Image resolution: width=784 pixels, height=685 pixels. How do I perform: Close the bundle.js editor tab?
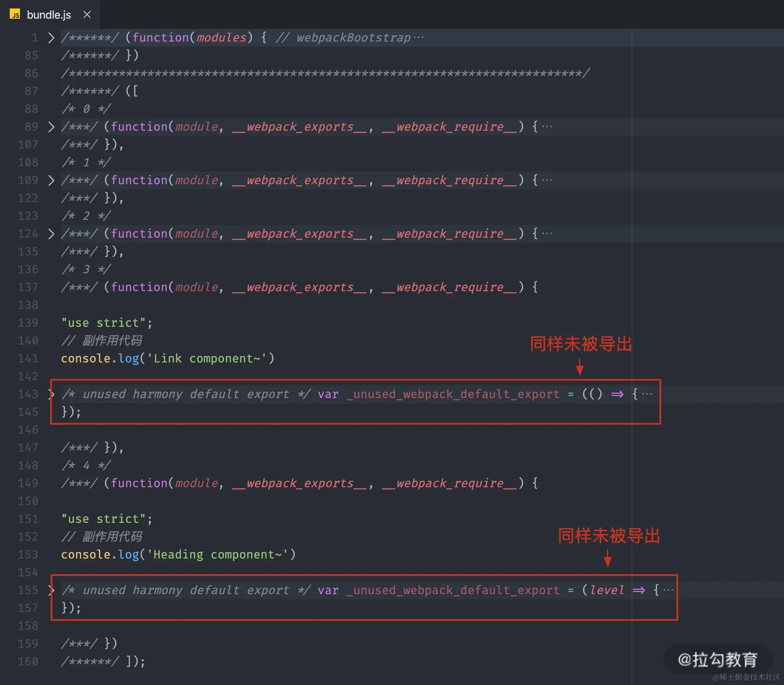(87, 14)
